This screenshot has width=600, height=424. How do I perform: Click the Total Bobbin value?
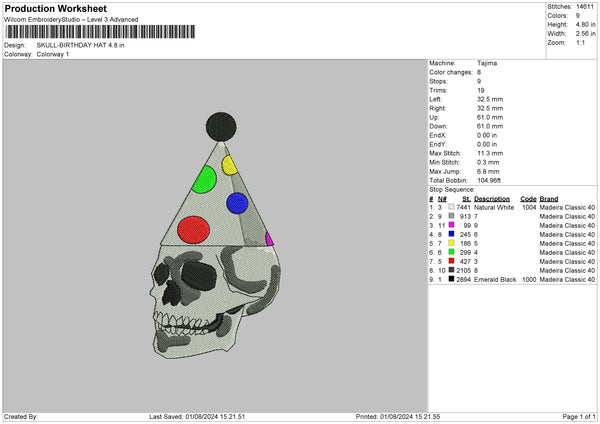click(x=489, y=180)
